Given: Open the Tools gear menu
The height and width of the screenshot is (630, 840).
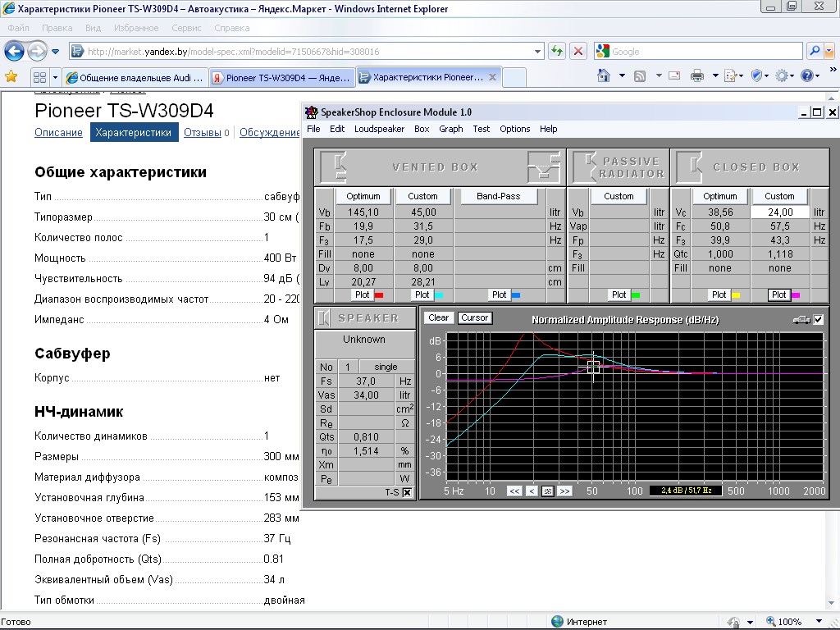Looking at the screenshot, I should pos(784,76).
